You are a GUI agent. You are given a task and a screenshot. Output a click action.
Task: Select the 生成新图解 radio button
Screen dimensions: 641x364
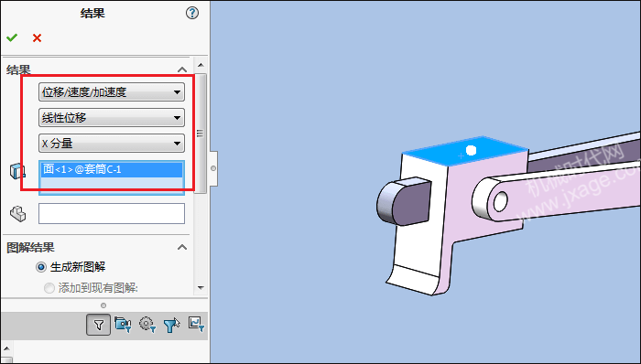coord(41,267)
